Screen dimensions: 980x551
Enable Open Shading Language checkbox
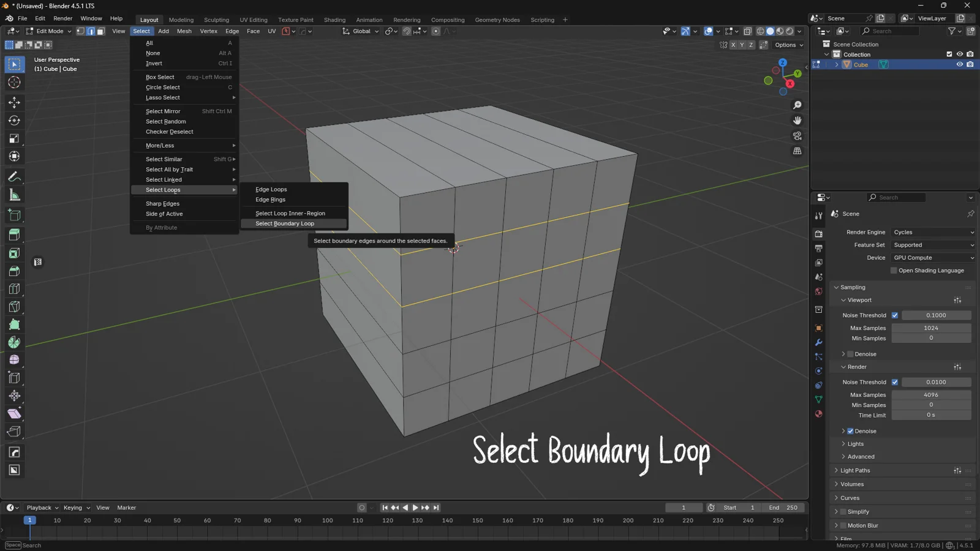(x=894, y=271)
